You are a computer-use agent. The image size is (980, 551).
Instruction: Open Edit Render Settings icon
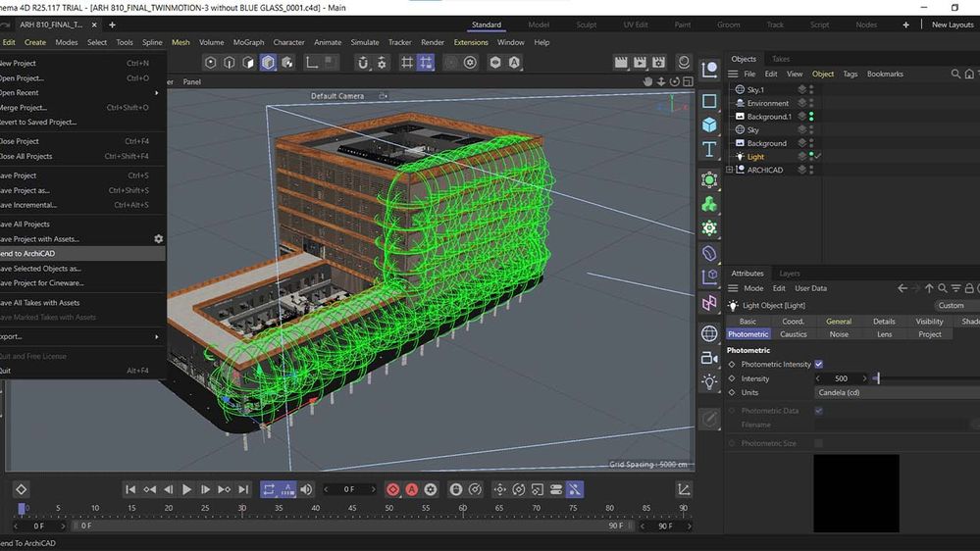pos(659,63)
